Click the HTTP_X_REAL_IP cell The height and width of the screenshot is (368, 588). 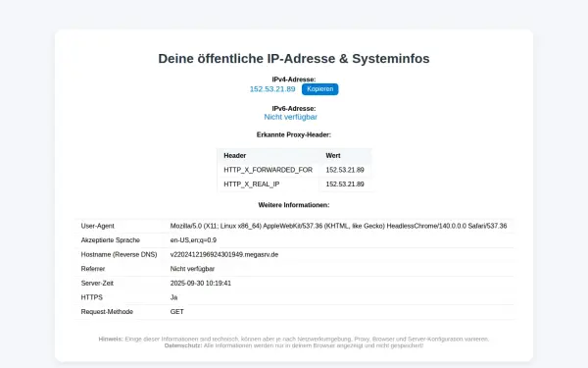coord(252,184)
